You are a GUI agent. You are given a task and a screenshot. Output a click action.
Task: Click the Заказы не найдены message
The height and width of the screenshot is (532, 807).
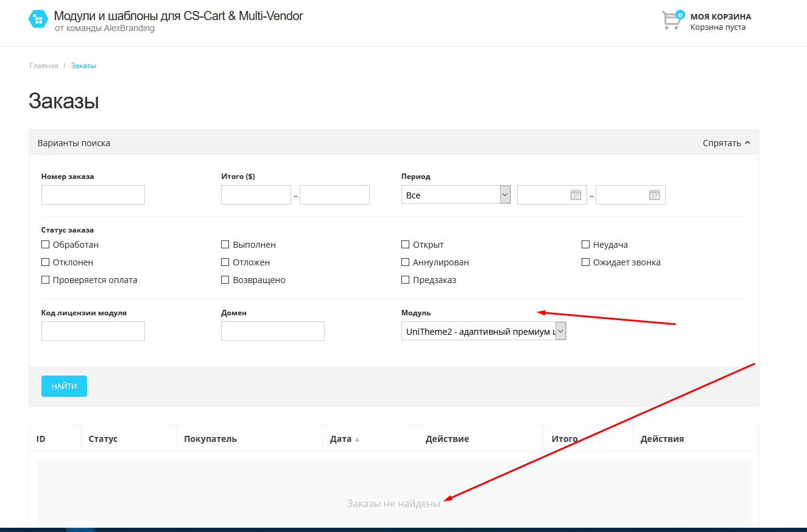tap(393, 503)
